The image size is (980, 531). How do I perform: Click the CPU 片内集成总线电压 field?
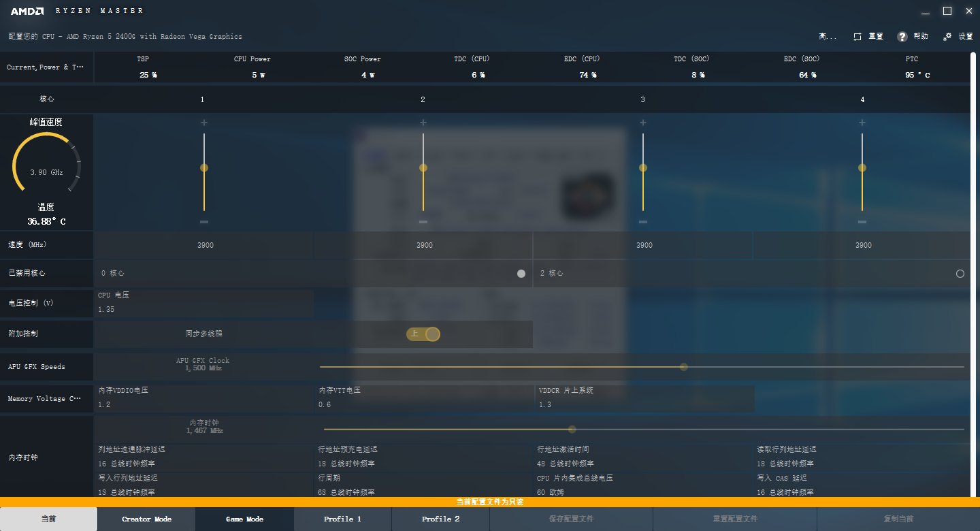pyautogui.click(x=644, y=485)
